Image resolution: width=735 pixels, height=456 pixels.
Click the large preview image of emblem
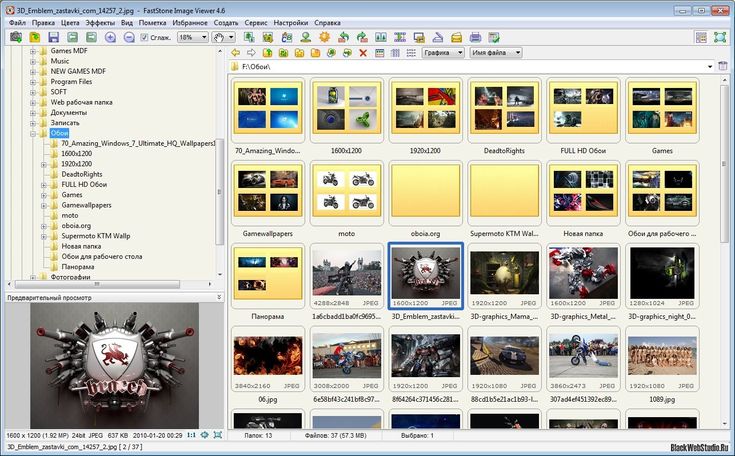[x=114, y=365]
